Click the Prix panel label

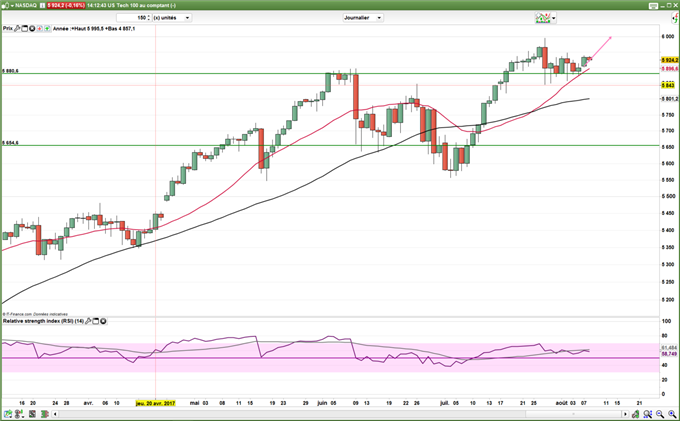(x=8, y=28)
